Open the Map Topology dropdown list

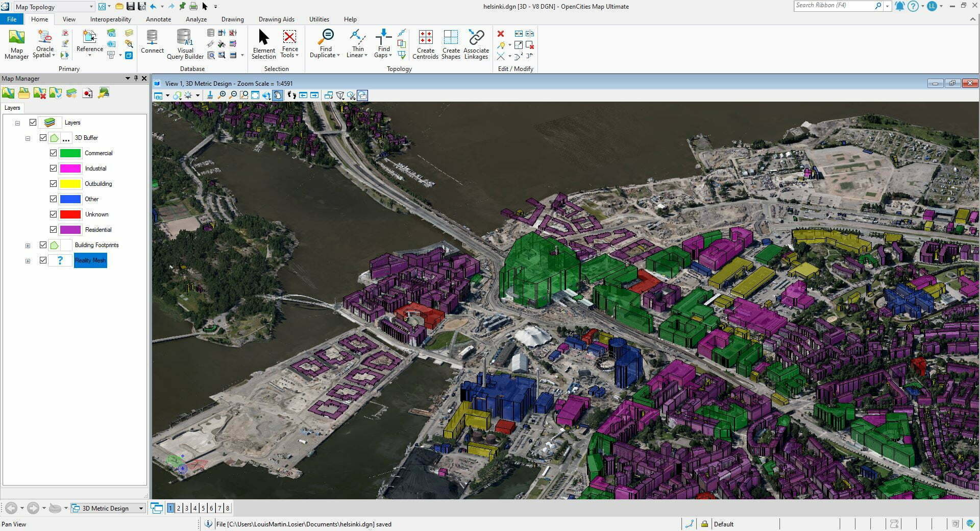click(x=91, y=7)
